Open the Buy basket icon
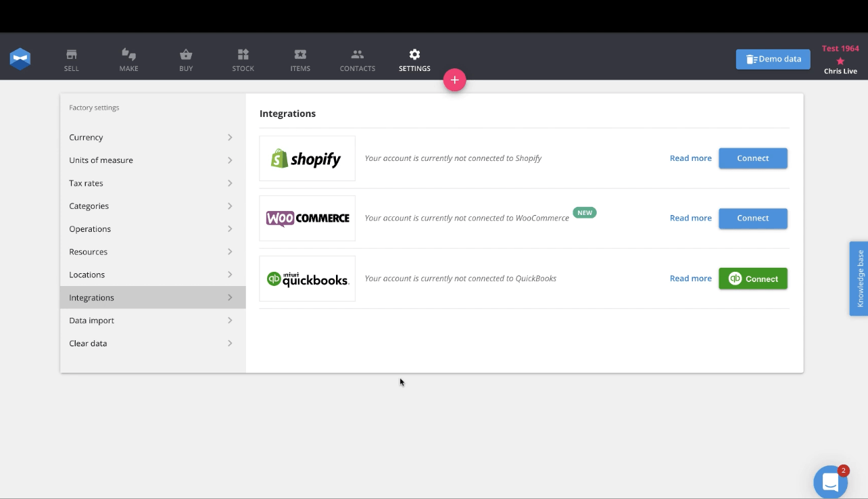This screenshot has height=499, width=868. tap(186, 55)
